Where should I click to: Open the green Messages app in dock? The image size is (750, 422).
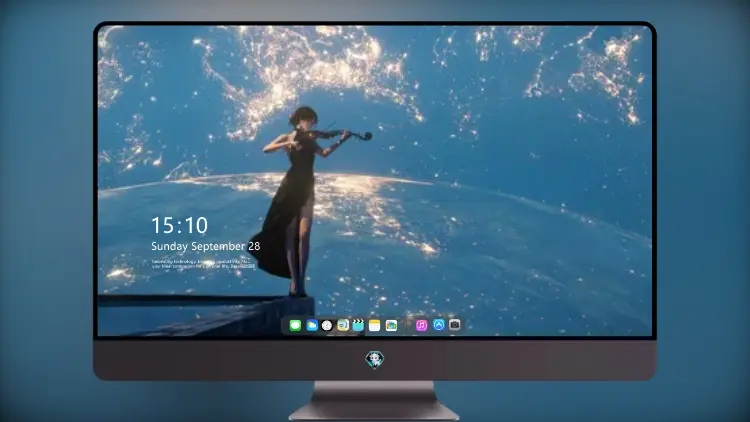295,326
